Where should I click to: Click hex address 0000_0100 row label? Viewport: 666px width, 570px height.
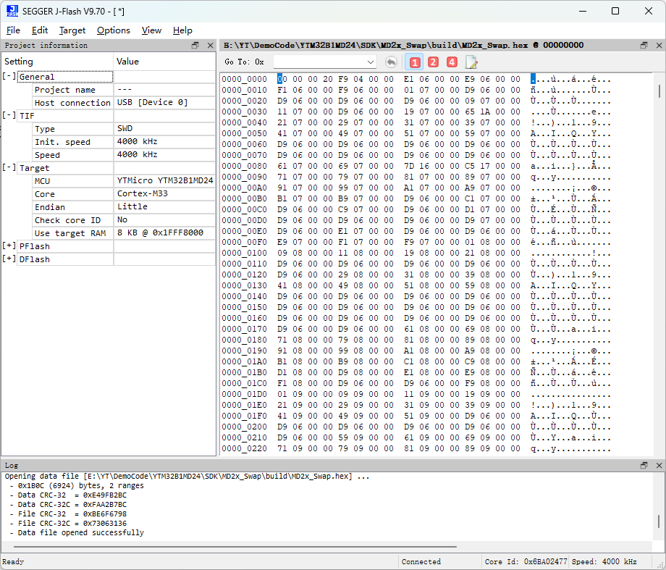coord(244,253)
